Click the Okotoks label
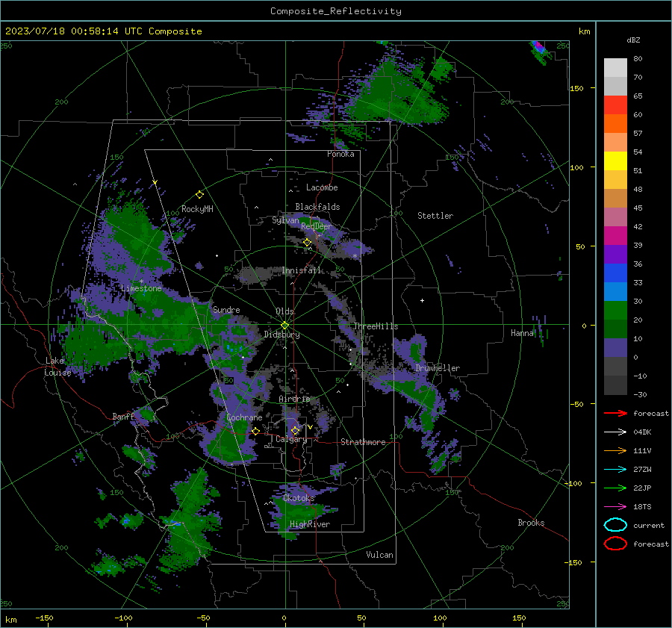The image size is (672, 628). (299, 498)
